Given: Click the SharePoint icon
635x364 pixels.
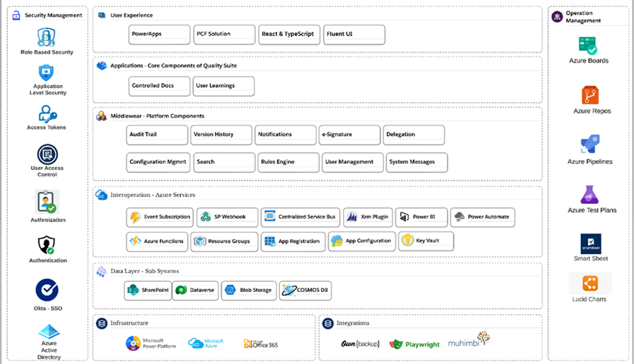Looking at the screenshot, I should [133, 290].
